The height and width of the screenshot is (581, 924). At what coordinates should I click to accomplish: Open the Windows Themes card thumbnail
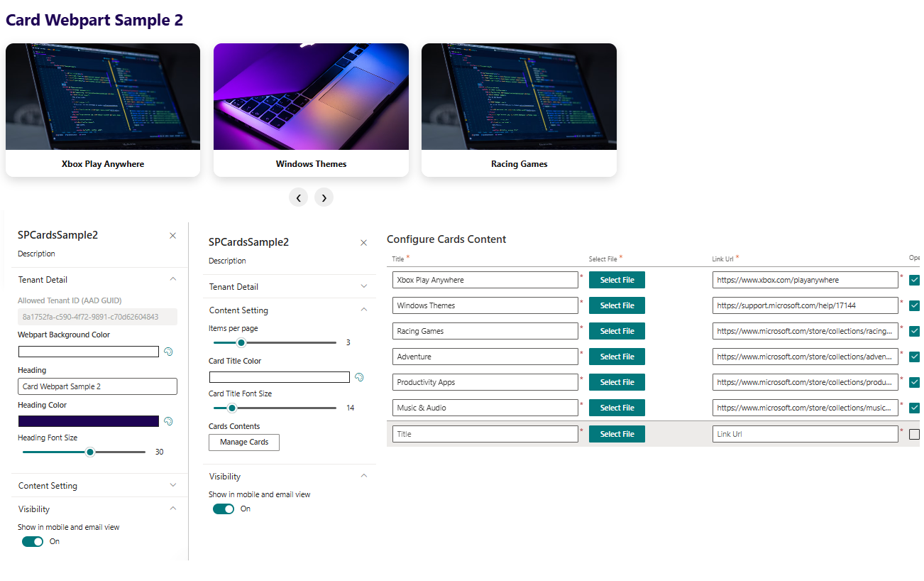311,96
